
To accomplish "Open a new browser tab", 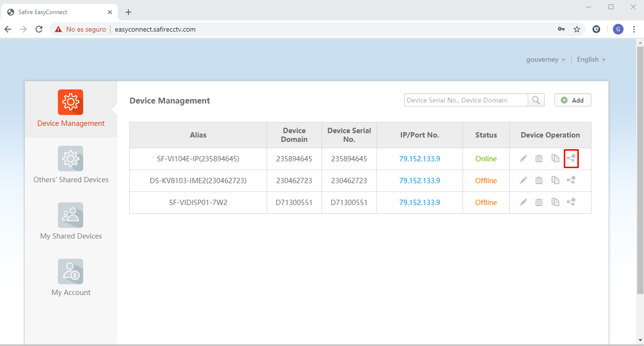I will (x=128, y=12).
